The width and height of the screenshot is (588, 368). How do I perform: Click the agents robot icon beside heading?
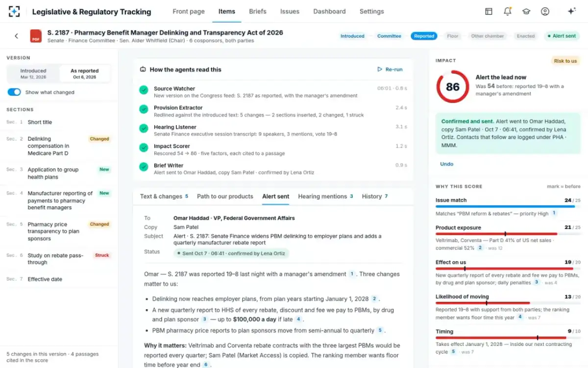pos(143,70)
